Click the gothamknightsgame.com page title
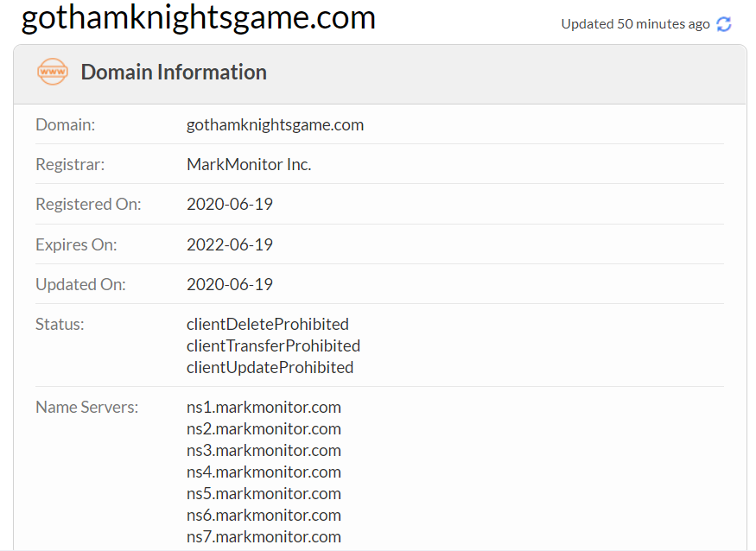 click(x=199, y=17)
